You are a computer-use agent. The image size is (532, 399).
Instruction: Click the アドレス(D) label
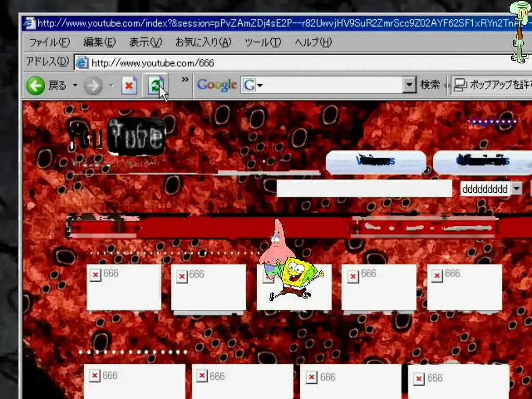tap(47, 61)
